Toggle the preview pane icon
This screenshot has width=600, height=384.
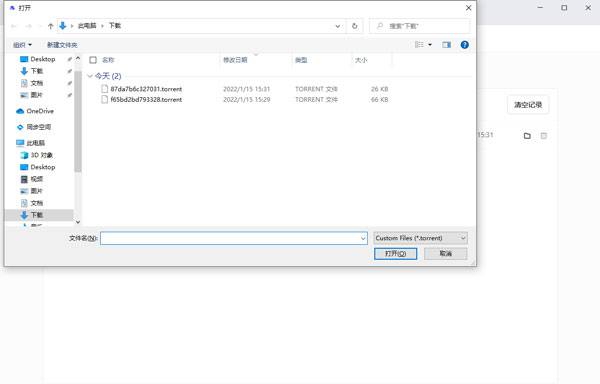point(447,45)
